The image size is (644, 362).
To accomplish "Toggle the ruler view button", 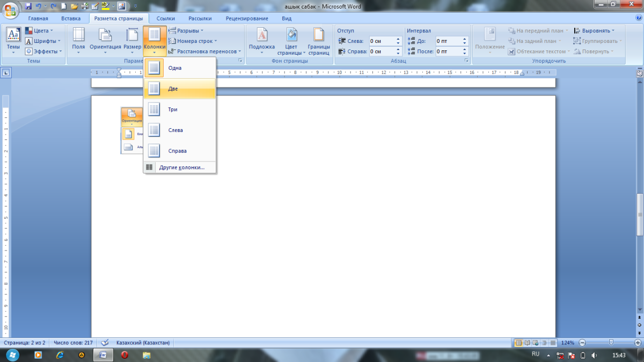I will (x=640, y=72).
